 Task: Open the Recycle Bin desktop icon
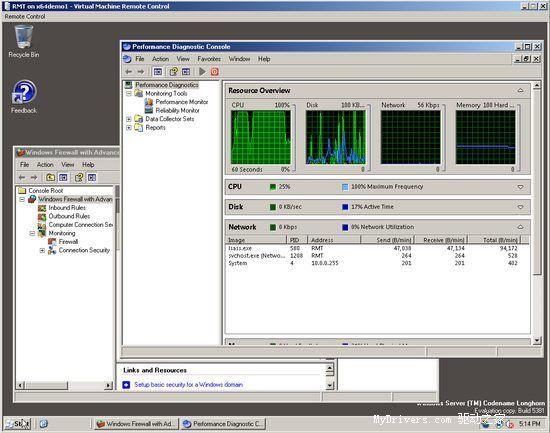tap(24, 41)
